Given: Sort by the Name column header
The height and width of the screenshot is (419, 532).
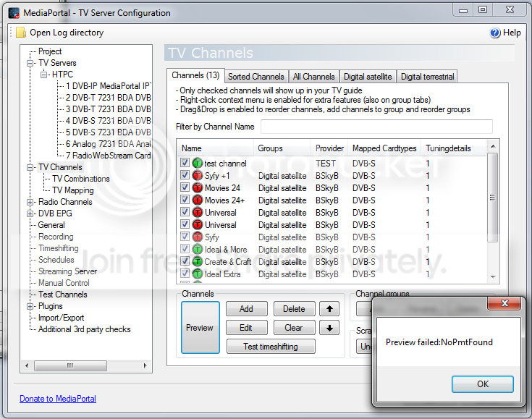Looking at the screenshot, I should click(x=217, y=148).
